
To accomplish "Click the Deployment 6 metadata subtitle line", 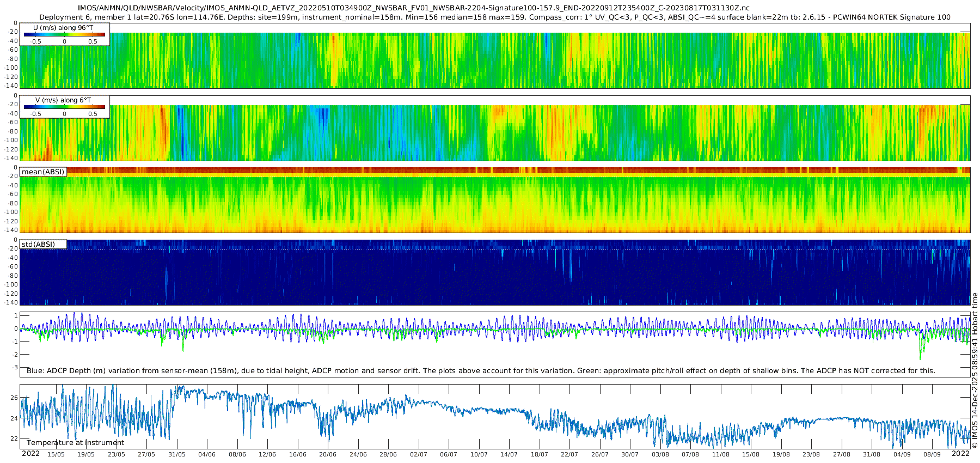I will pos(494,17).
